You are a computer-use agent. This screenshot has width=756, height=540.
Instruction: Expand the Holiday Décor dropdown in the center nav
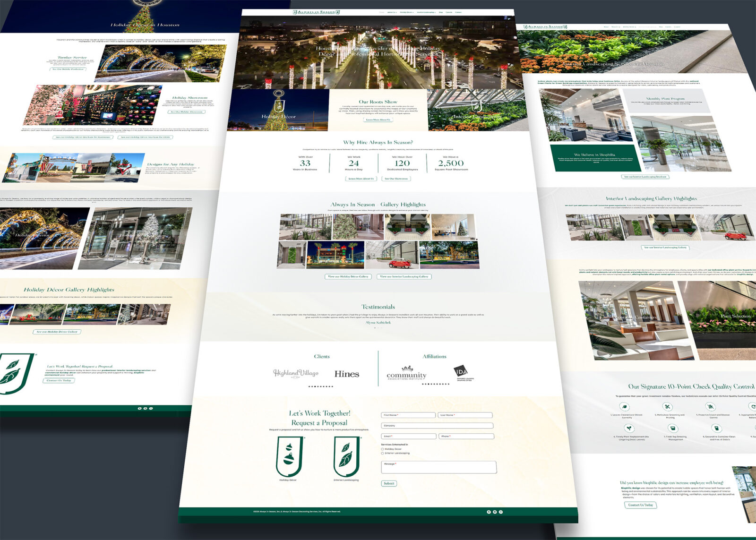point(406,12)
